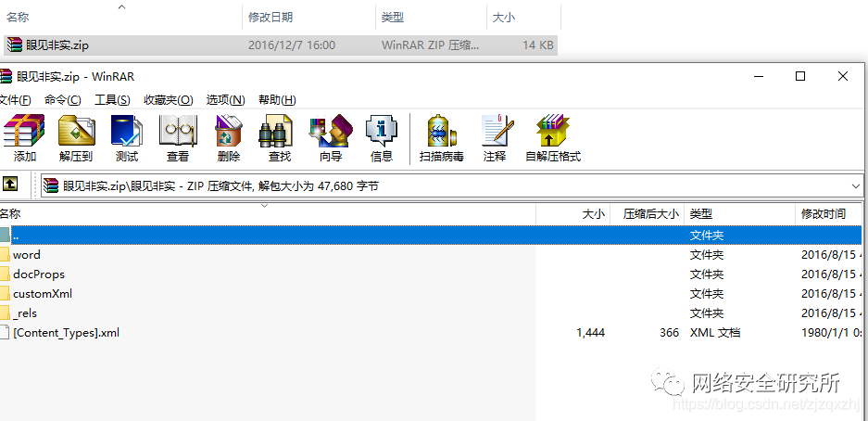Select the docProps folder icon

click(x=5, y=274)
